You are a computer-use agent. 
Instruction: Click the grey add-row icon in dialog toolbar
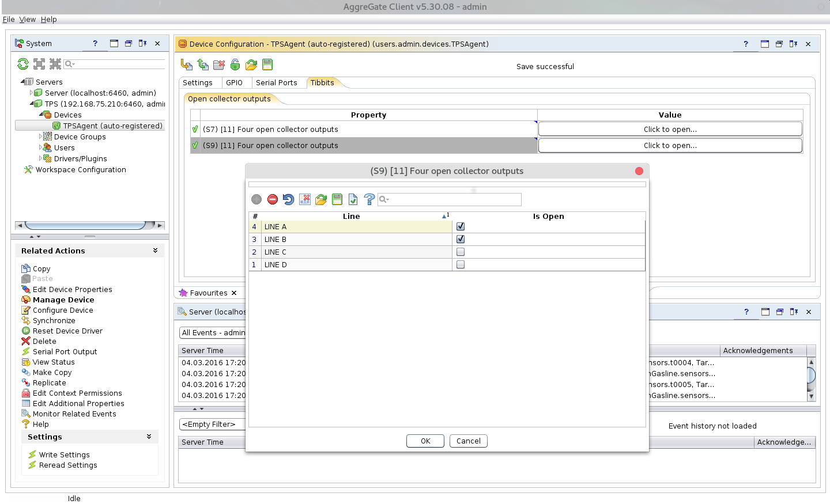coord(256,199)
